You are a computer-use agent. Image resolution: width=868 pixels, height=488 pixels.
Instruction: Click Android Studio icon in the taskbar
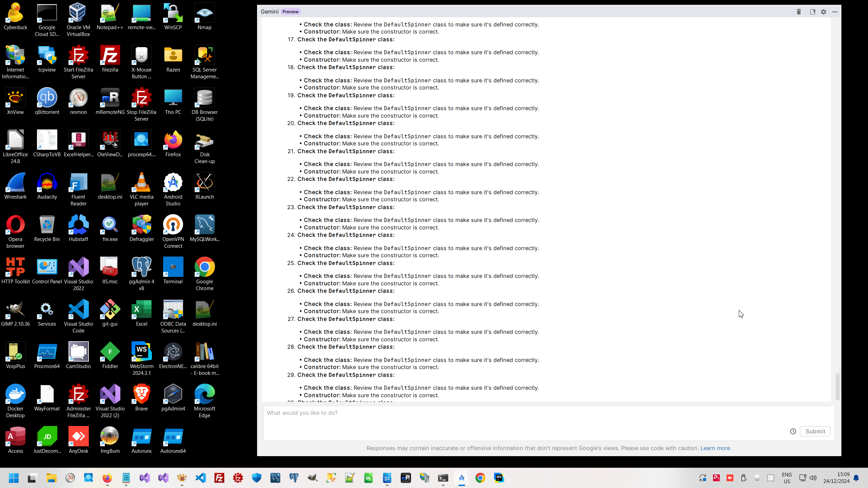coord(461,478)
